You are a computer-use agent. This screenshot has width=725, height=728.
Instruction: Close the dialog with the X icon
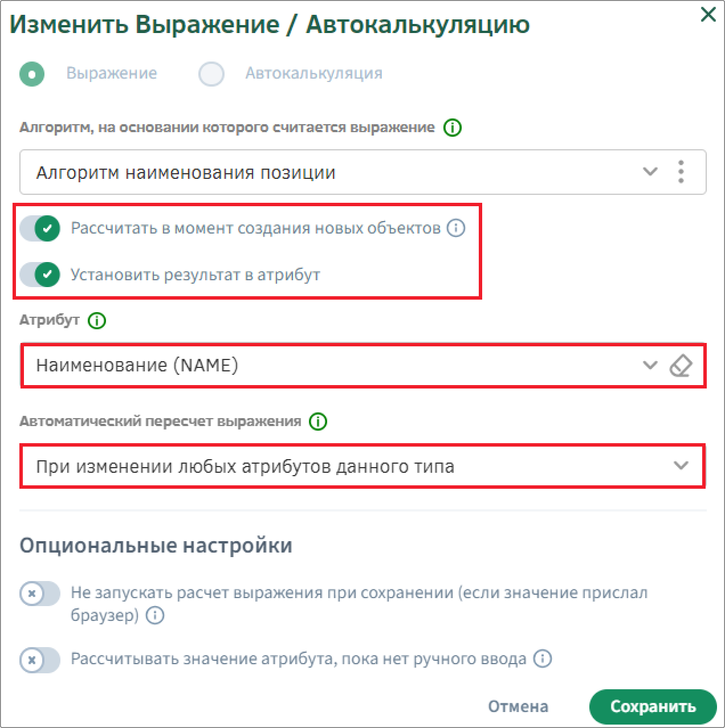(708, 14)
